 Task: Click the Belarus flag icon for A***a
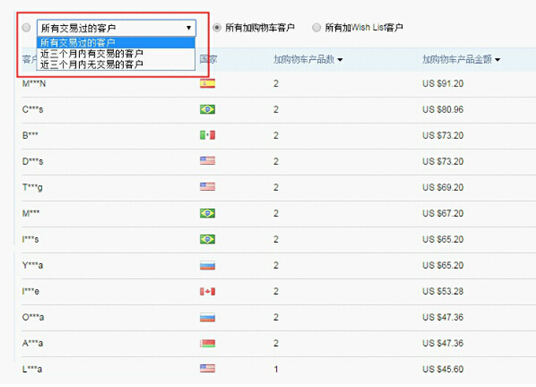pos(207,343)
